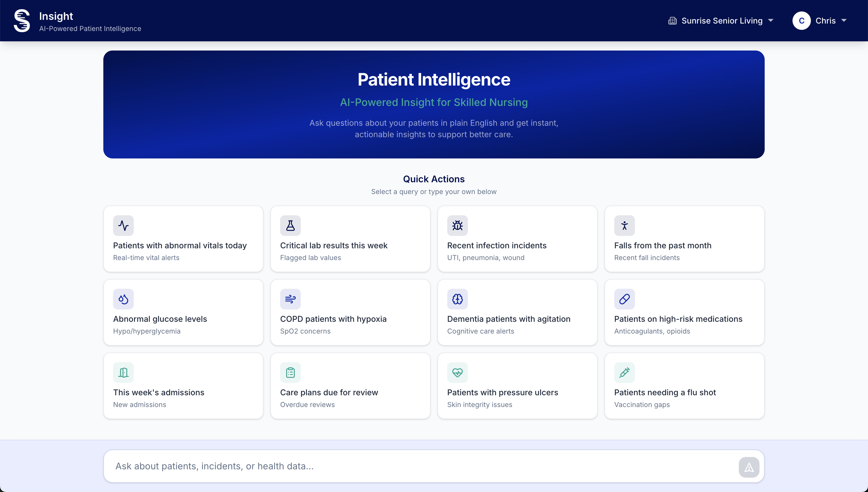Select Patients with pressure ulcers card

517,386
